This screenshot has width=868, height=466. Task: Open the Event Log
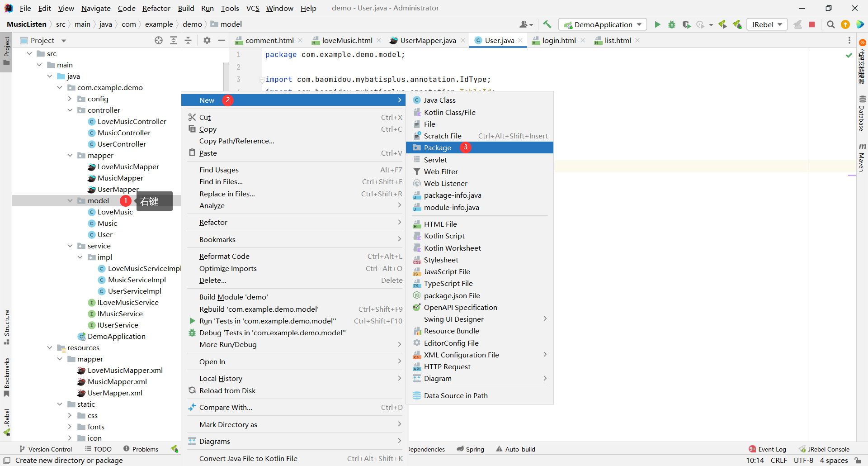coord(767,449)
